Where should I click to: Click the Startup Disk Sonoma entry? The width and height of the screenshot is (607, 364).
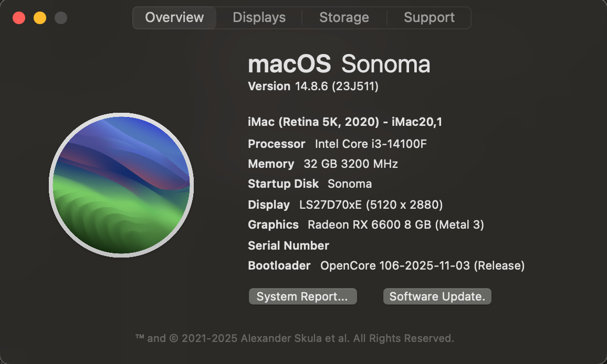pos(310,184)
